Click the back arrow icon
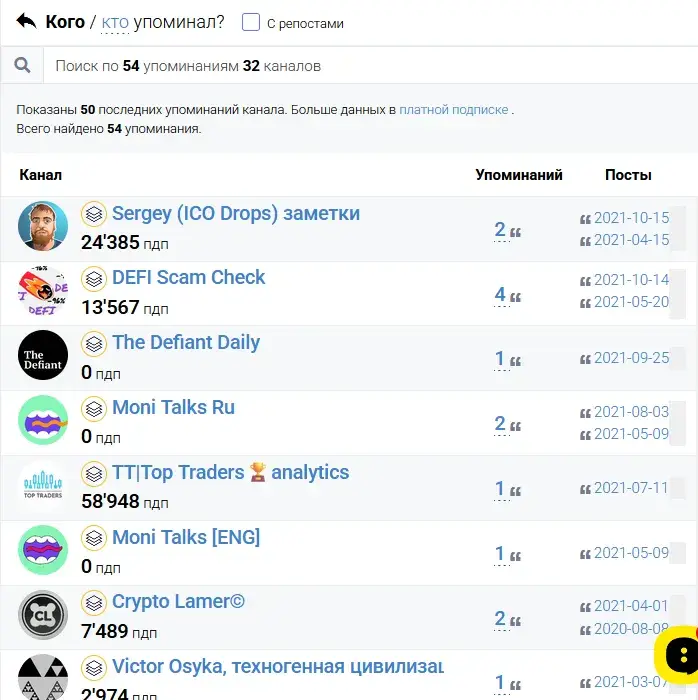The width and height of the screenshot is (698, 700). pos(26,21)
